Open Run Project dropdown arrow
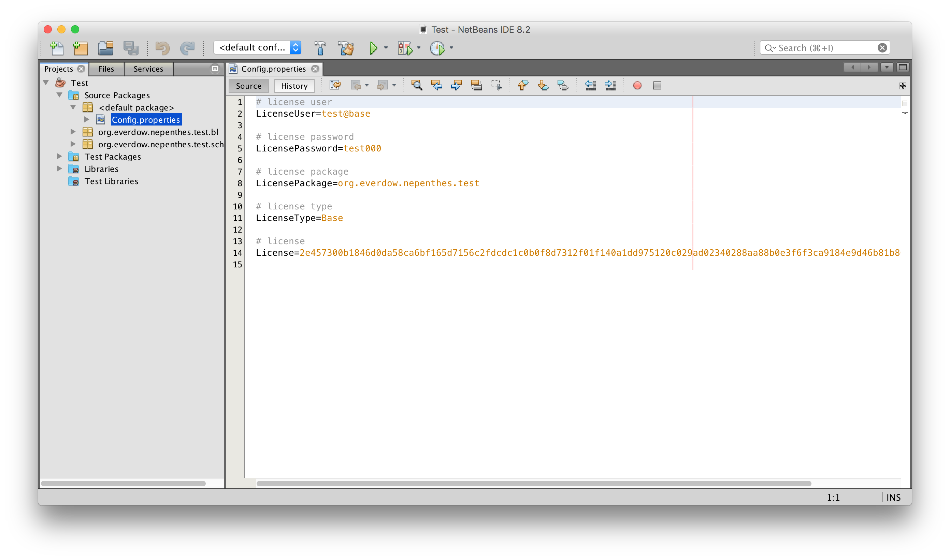 [x=386, y=48]
